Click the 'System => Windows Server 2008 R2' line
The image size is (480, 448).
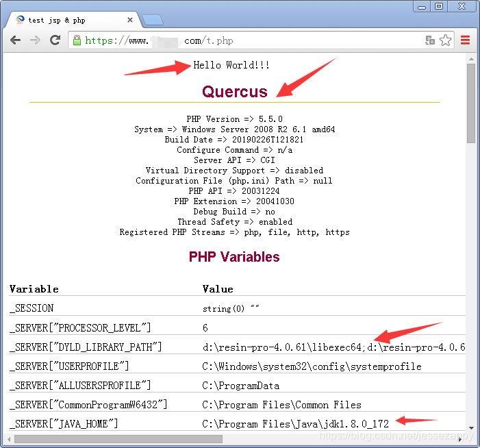pos(235,129)
